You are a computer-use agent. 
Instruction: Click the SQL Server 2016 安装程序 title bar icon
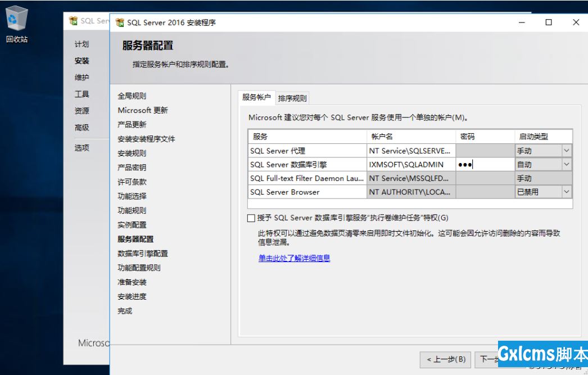pos(120,22)
